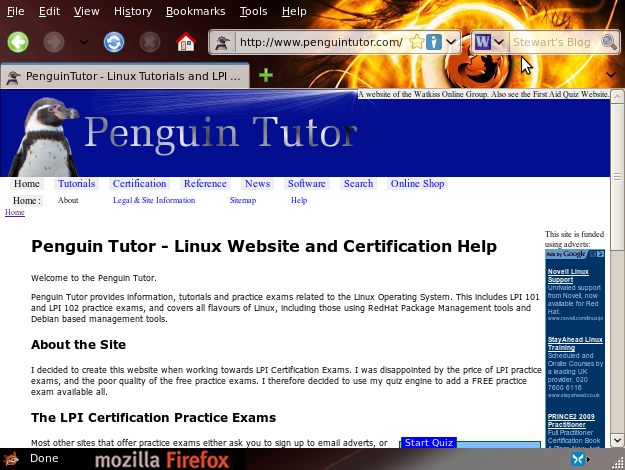The height and width of the screenshot is (470, 625).
Task: Click the magnifying glass search icon
Action: tap(609, 42)
